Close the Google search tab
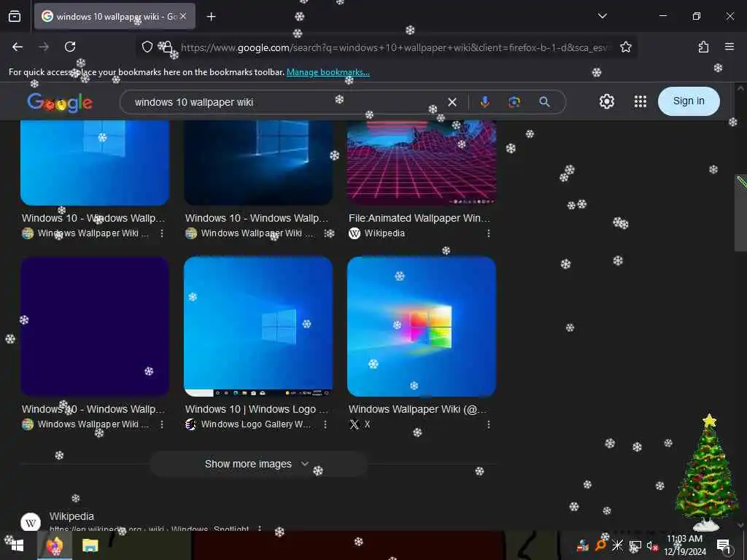Screen dimensions: 747x560 (183, 16)
